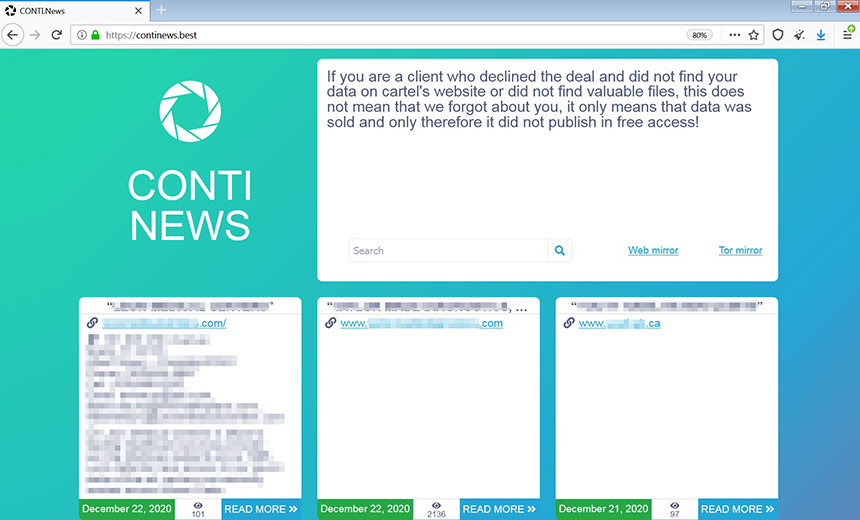The width and height of the screenshot is (860, 520).
Task: Click the site information circle icon
Action: point(82,35)
